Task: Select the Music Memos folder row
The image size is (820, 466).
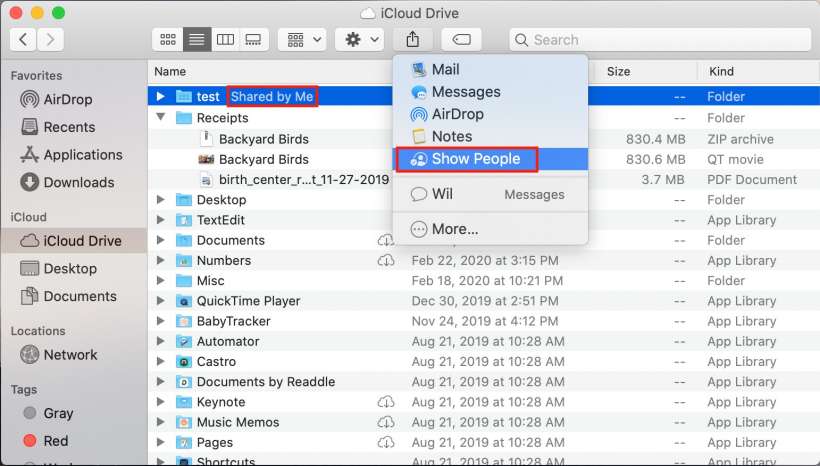Action: [x=484, y=422]
